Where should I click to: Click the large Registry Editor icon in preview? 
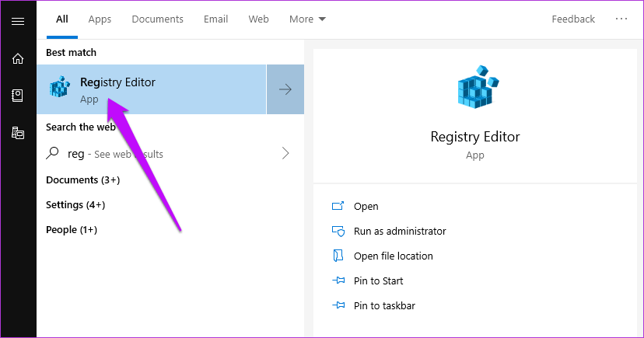[478, 87]
